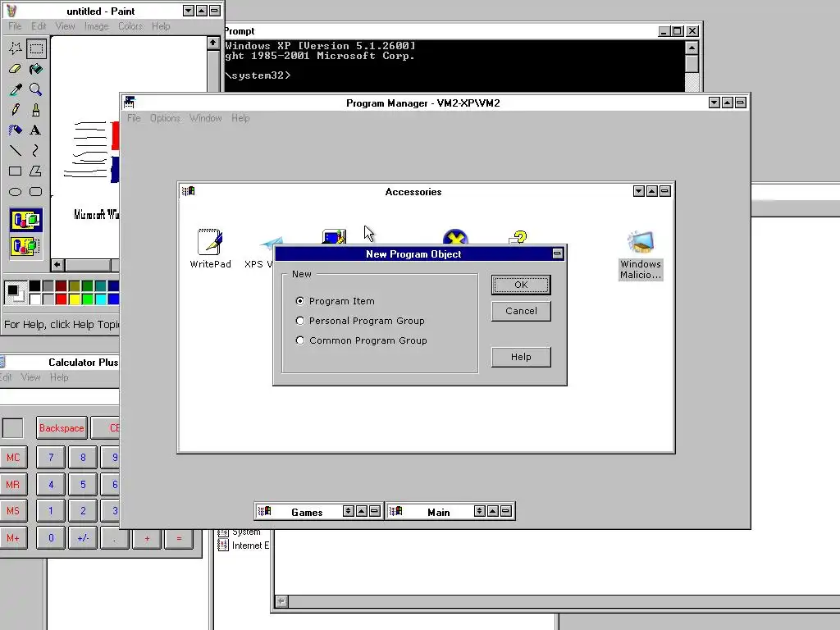Select the Pick Color eyedropper in Paint

(15, 89)
